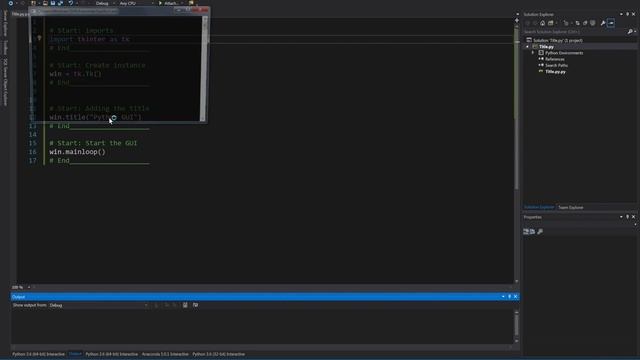Viewport: 640px width, 360px height.
Task: Click the Switch Views icon in Solution Explorer
Action: tap(551, 23)
